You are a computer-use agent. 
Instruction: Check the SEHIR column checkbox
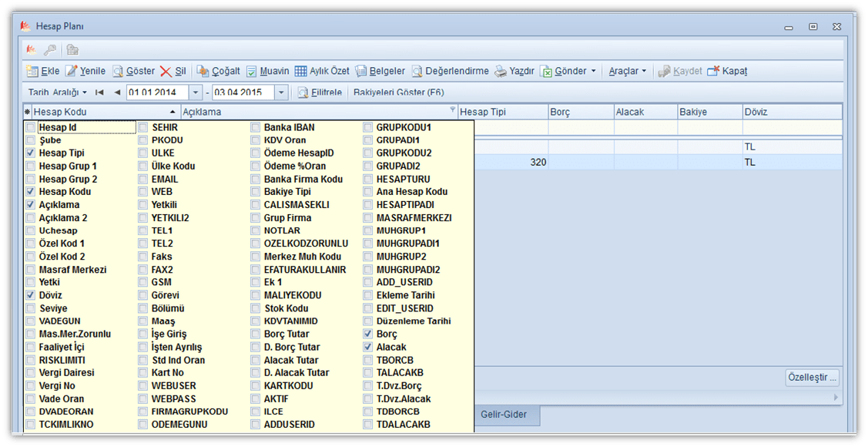(142, 127)
